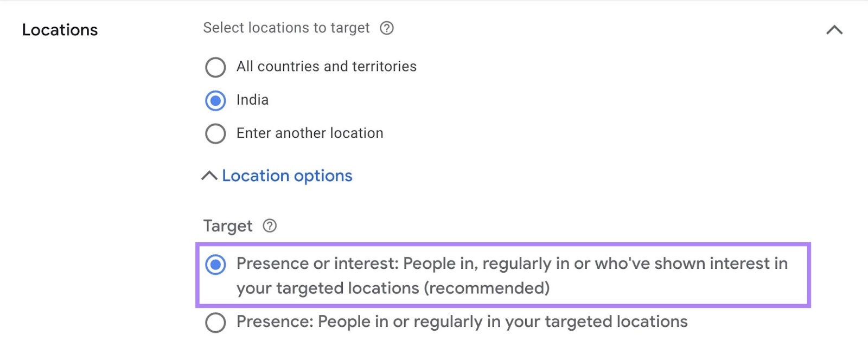The height and width of the screenshot is (354, 868).
Task: Click the question mark icon near the Target heading
Action: point(270,226)
